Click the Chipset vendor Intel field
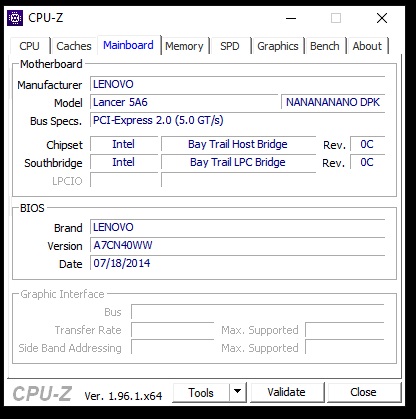This screenshot has height=419, width=416. (124, 144)
